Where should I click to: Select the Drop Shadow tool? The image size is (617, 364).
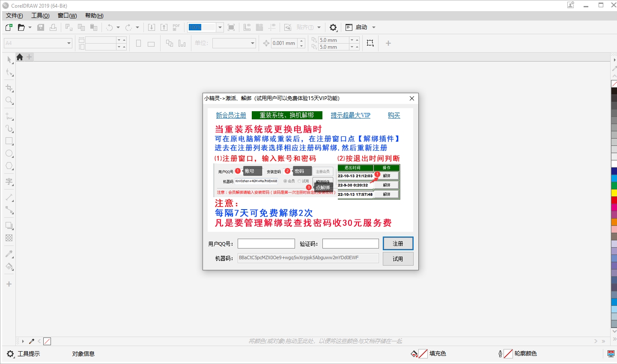9,225
